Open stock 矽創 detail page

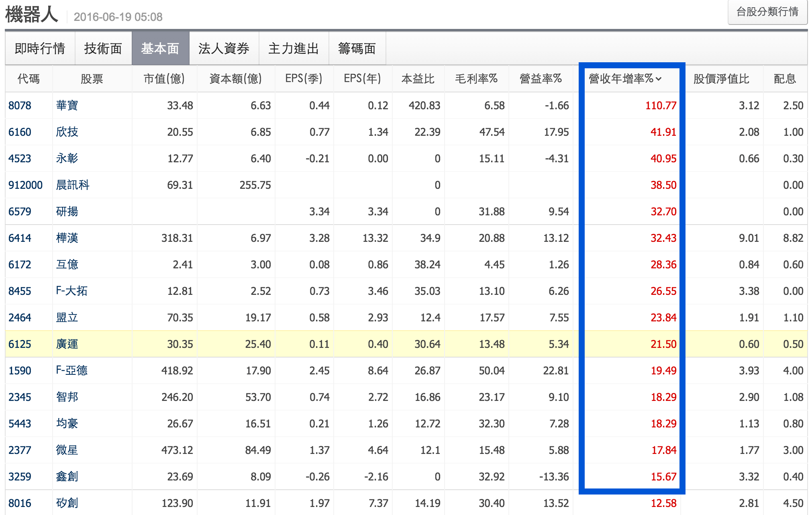click(66, 503)
